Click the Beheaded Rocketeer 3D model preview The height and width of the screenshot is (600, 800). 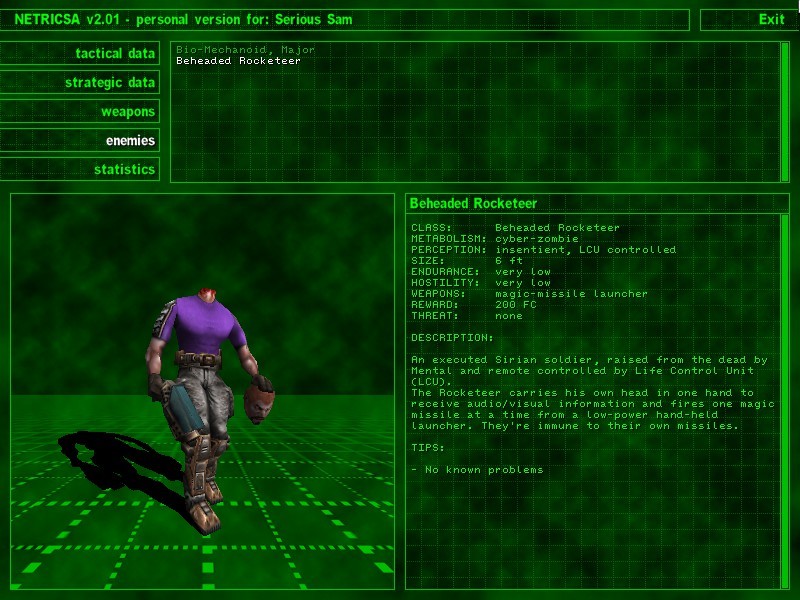(x=203, y=391)
